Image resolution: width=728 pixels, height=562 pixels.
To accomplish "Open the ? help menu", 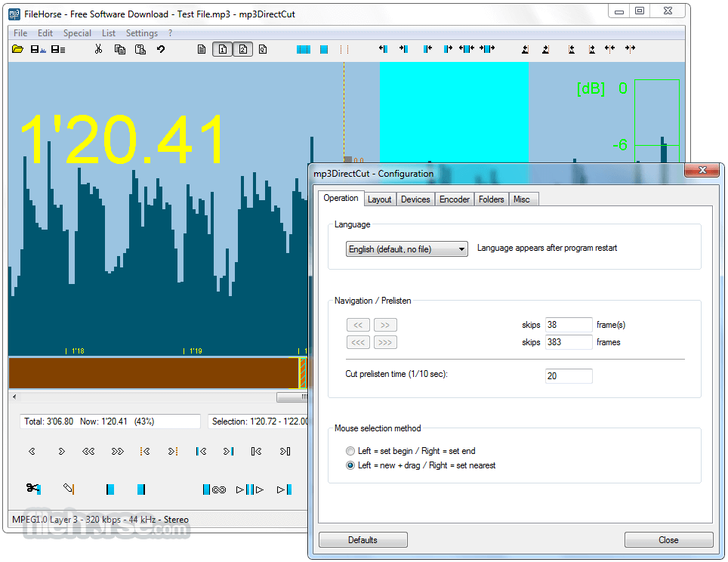I will coord(171,33).
